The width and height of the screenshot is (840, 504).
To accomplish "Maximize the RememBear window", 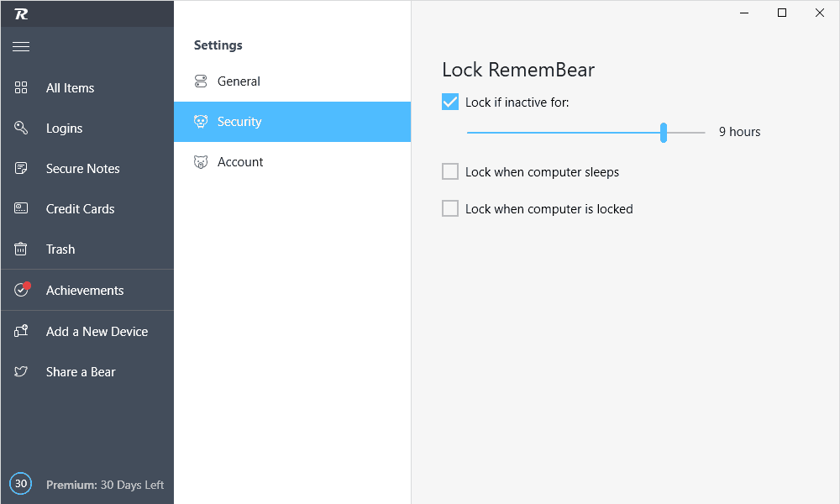I will tap(781, 13).
